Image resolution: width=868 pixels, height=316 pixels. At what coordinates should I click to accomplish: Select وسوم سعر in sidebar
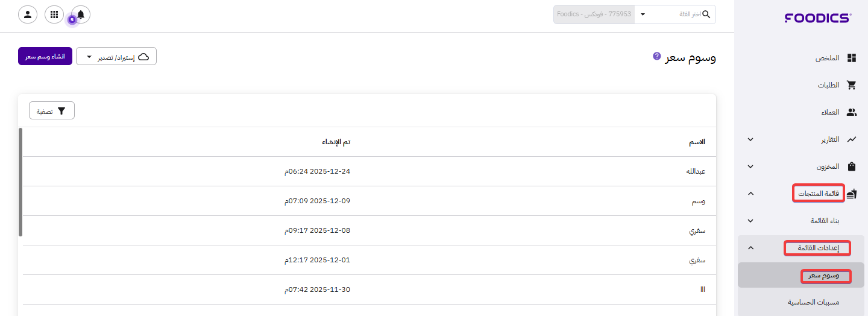pyautogui.click(x=825, y=276)
